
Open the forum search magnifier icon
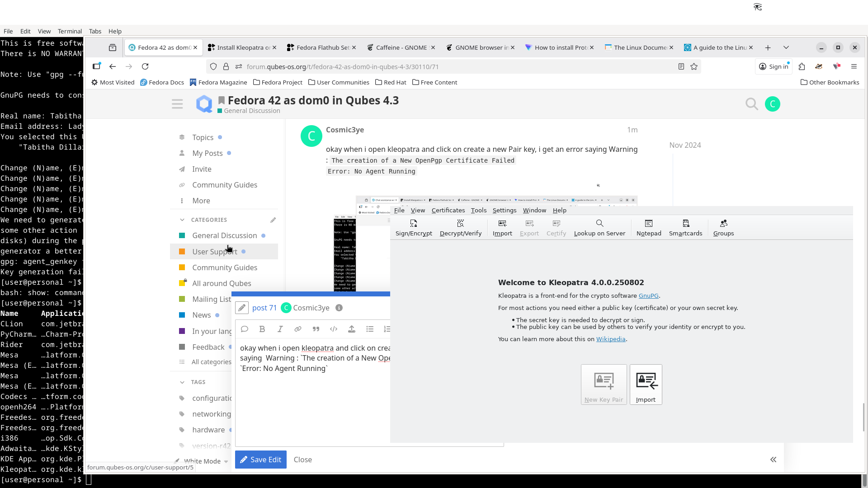pos(751,104)
